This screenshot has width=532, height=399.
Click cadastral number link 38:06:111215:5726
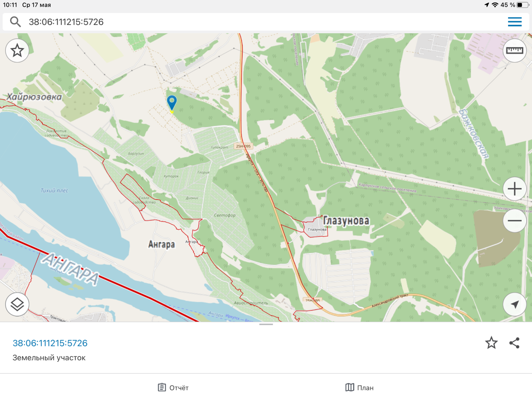pos(50,343)
